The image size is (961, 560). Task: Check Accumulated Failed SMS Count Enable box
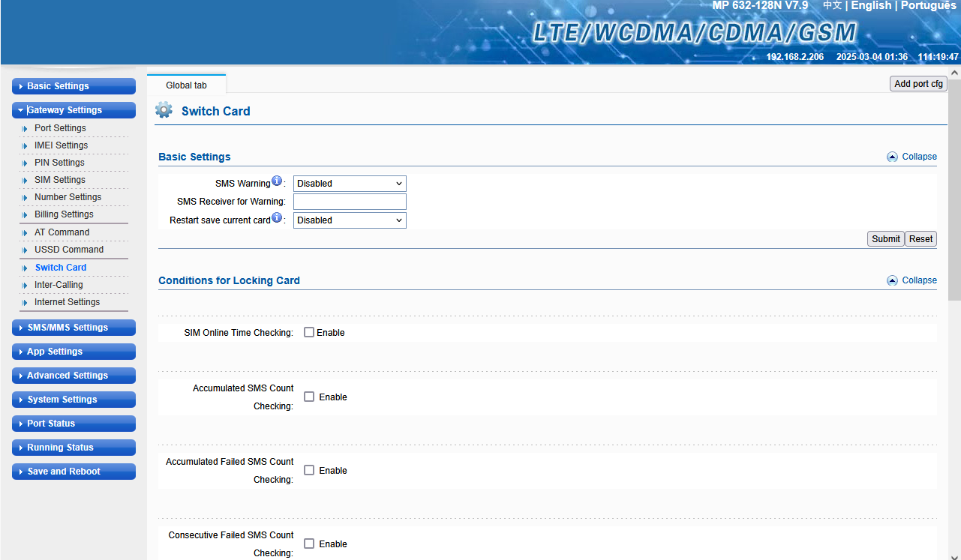[309, 470]
